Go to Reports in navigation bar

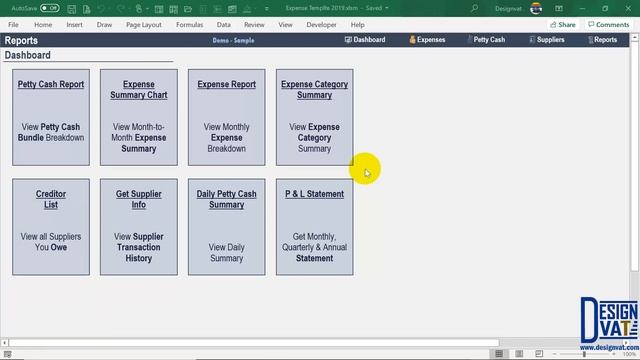(x=603, y=40)
